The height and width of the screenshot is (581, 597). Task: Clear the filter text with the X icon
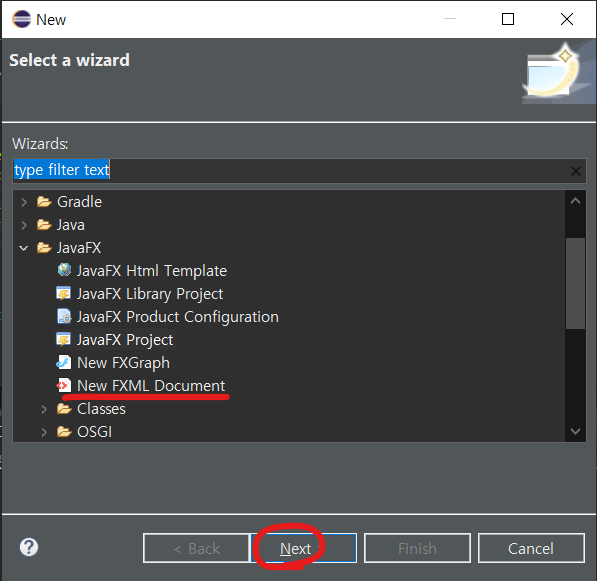point(575,171)
